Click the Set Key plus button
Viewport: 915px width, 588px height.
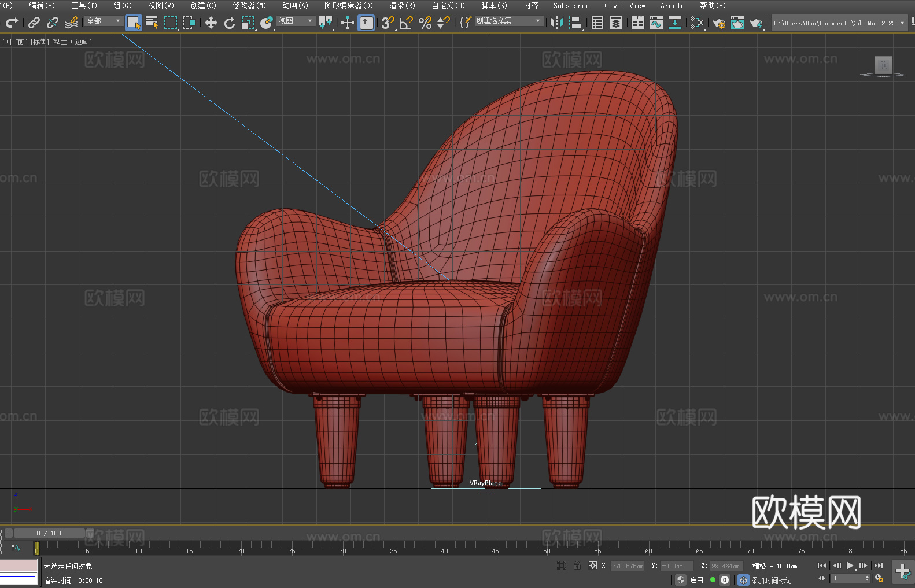tap(902, 572)
